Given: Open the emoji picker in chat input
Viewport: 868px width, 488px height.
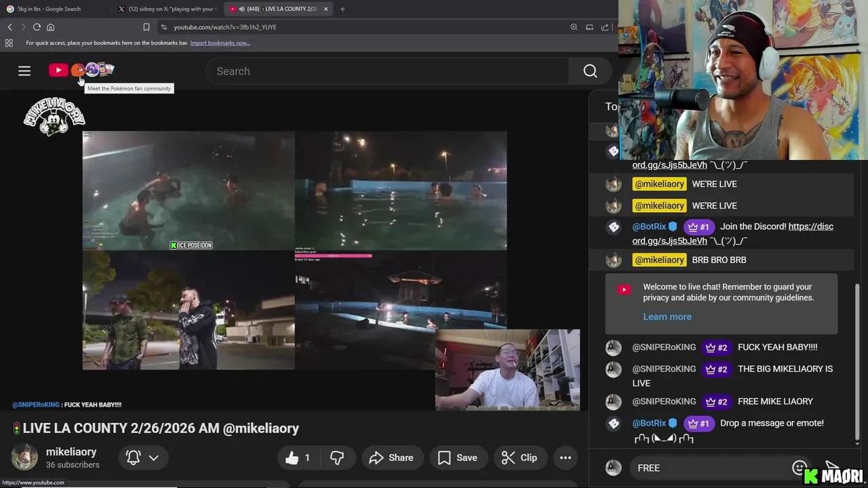Looking at the screenshot, I should (x=799, y=468).
